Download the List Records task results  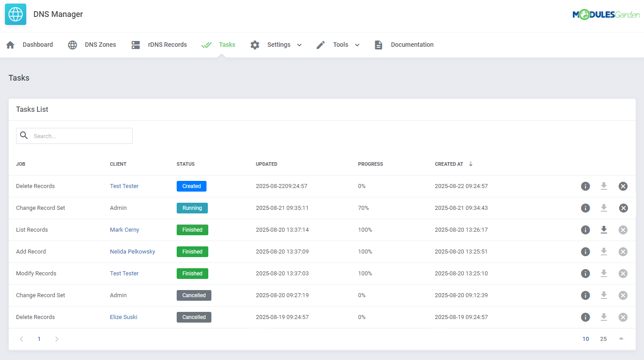604,229
